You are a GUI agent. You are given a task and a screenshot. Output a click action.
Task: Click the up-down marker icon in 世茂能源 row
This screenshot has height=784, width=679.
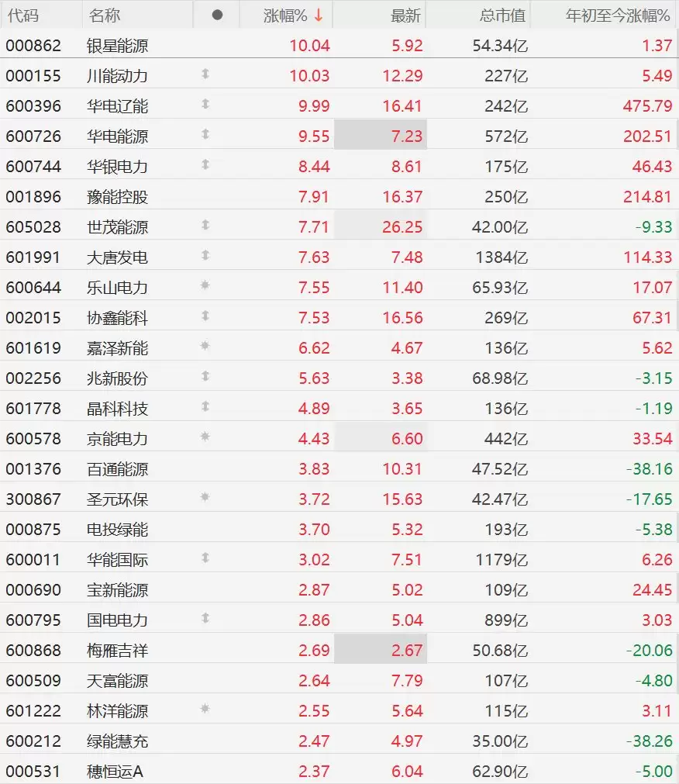(205, 225)
